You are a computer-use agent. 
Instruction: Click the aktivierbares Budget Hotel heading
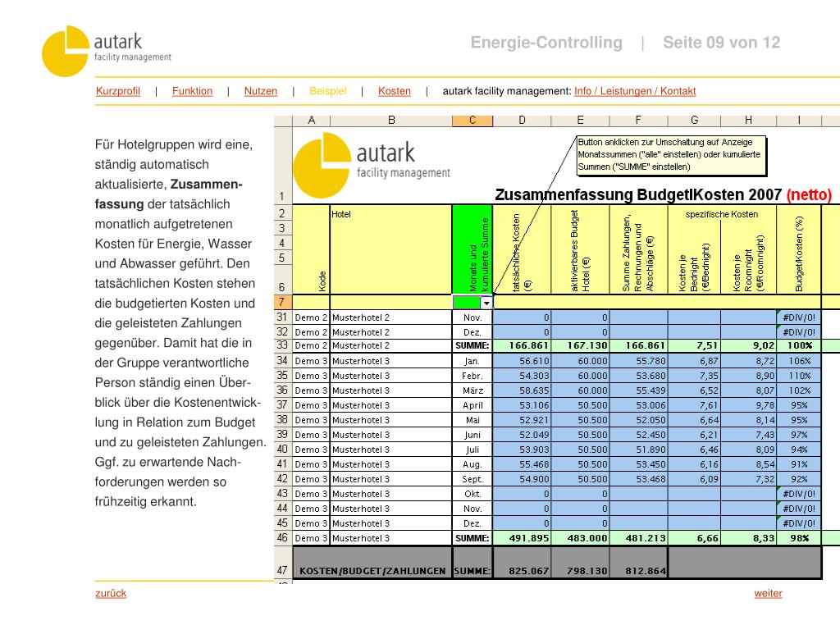[x=580, y=249]
